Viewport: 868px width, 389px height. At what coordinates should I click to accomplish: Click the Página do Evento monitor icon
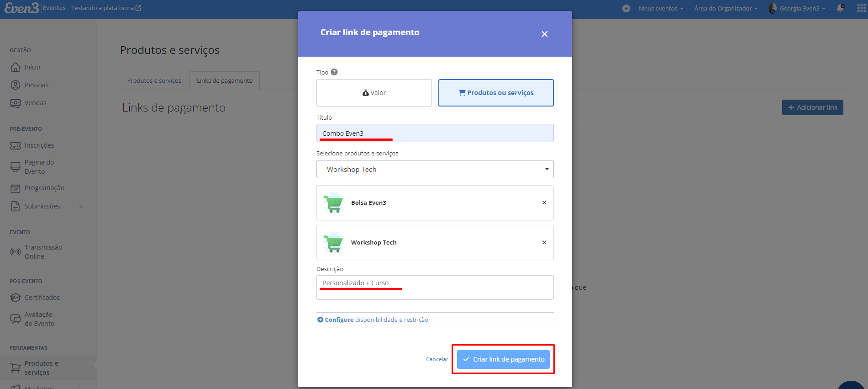pyautogui.click(x=15, y=167)
